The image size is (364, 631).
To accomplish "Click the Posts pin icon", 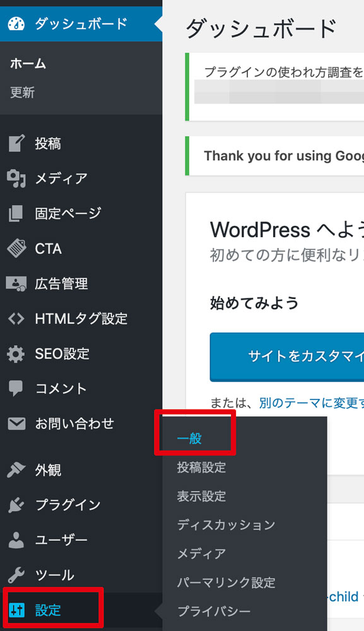I will tap(16, 143).
